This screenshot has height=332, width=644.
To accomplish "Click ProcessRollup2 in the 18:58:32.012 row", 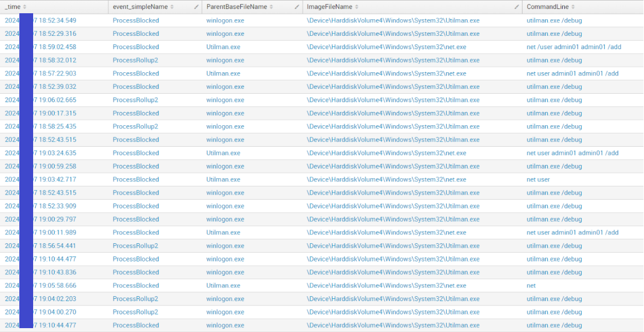I will 135,60.
